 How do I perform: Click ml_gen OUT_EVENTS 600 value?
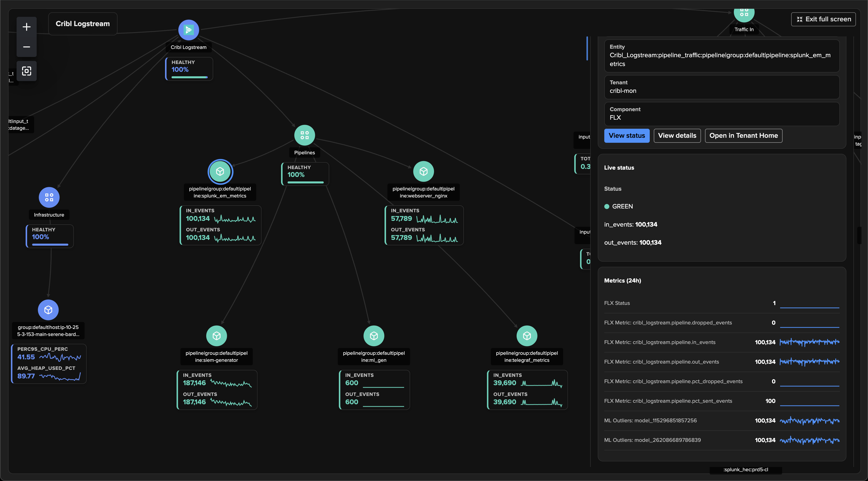click(x=351, y=402)
